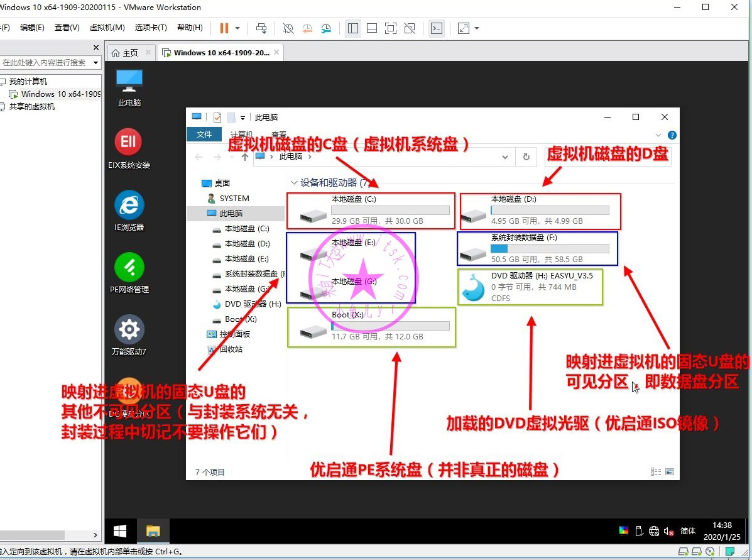752x560 pixels.
Task: Open the guest Start menu
Action: pyautogui.click(x=120, y=530)
